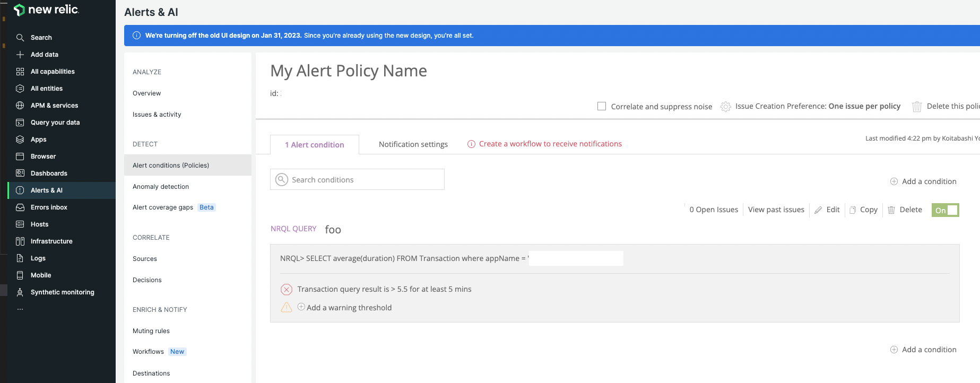Toggle the condition On switch off
Viewport: 980px width, 383px height.
[945, 210]
